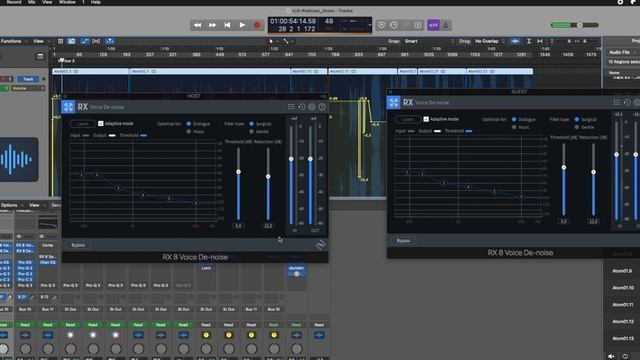This screenshot has height=360, width=640.
Task: Open the pointer tool selector dropdown
Action: coord(273,41)
